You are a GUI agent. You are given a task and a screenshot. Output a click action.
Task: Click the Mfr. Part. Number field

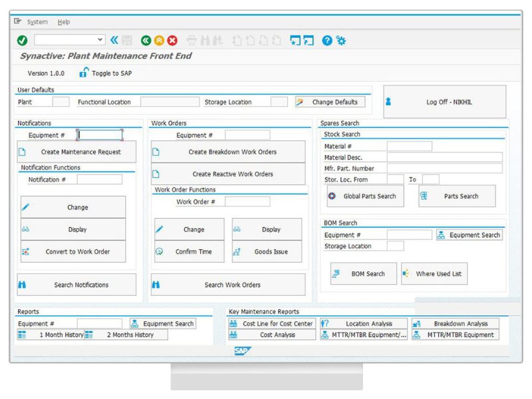[445, 168]
